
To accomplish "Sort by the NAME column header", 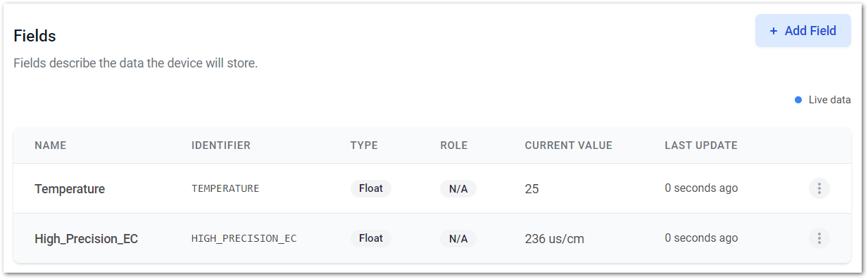I will (50, 145).
